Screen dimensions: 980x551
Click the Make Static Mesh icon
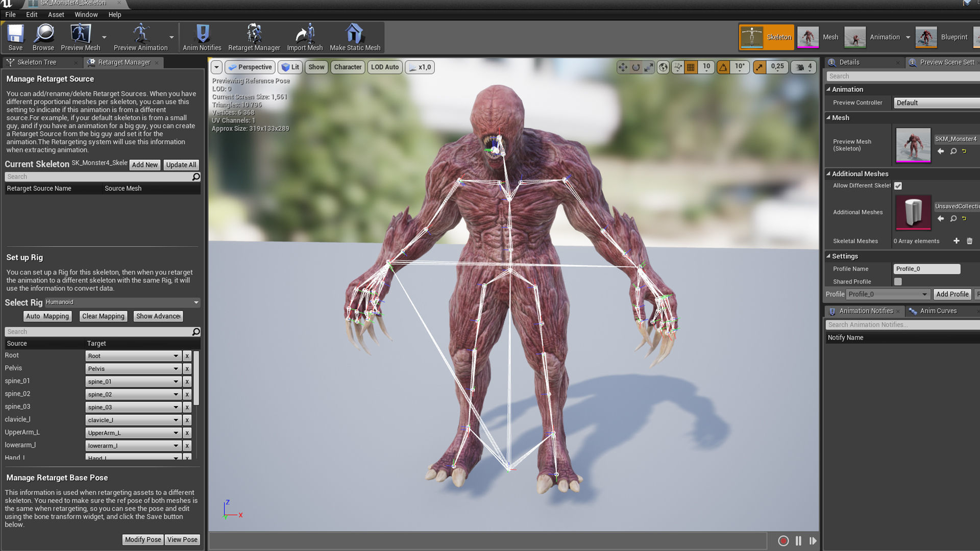pos(355,37)
